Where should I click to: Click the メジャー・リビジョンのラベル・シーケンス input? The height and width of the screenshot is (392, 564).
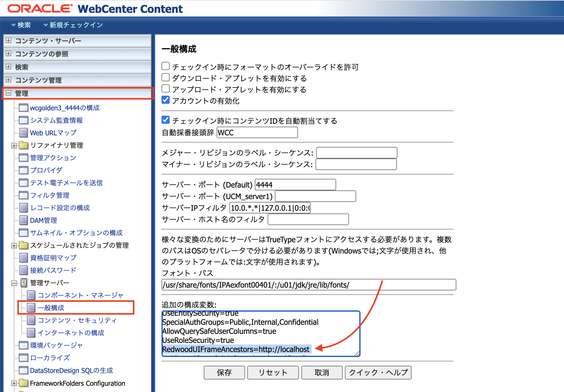(357, 153)
